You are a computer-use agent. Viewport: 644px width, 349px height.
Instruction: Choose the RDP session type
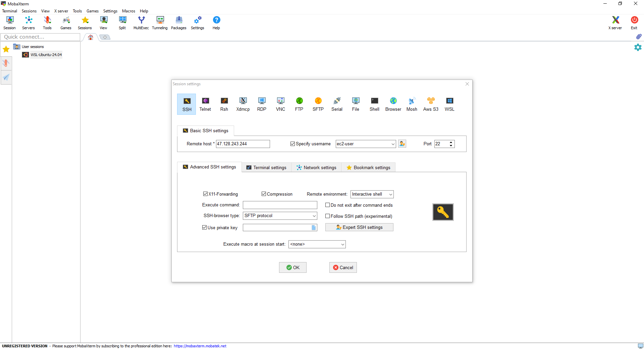[262, 104]
